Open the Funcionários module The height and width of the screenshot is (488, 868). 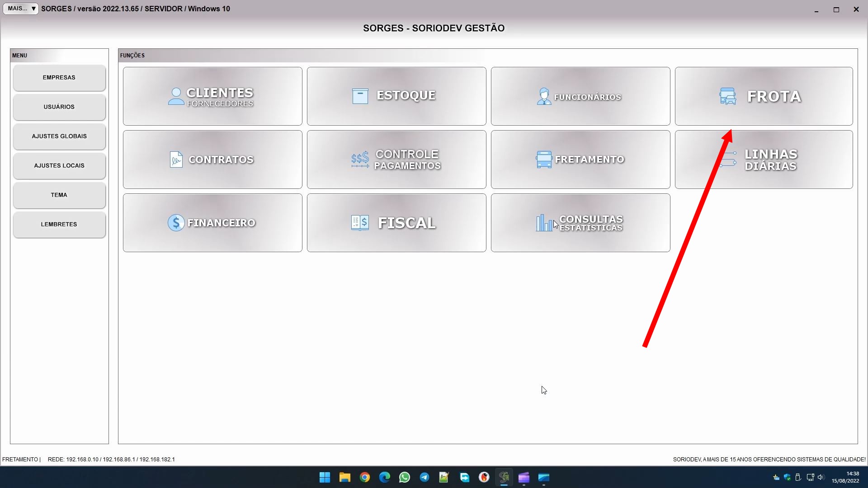580,96
